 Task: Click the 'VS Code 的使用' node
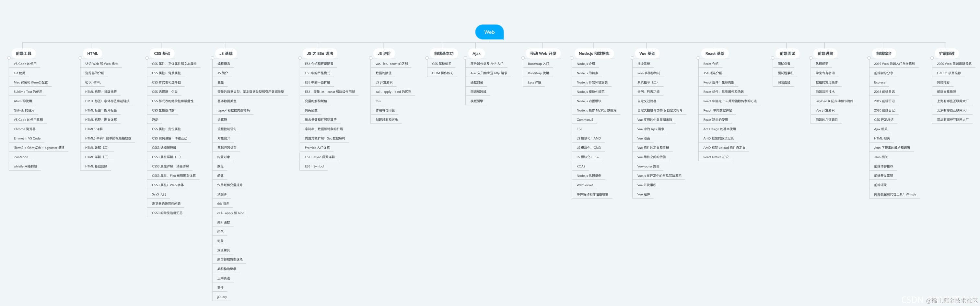(x=25, y=64)
